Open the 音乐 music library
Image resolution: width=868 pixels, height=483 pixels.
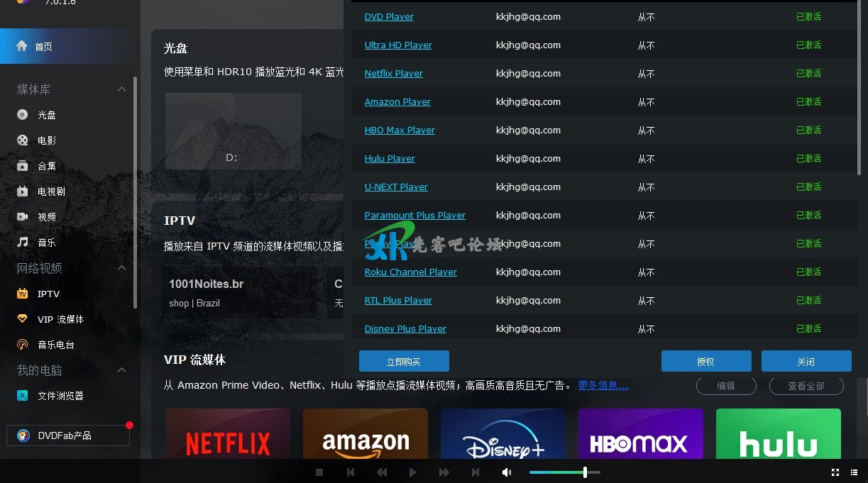(48, 242)
